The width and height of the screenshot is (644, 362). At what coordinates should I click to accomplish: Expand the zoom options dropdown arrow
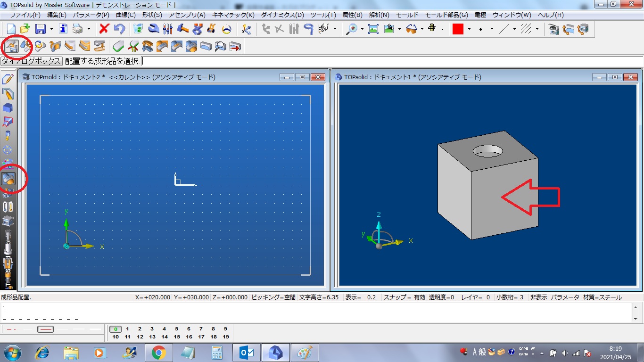coord(362,29)
